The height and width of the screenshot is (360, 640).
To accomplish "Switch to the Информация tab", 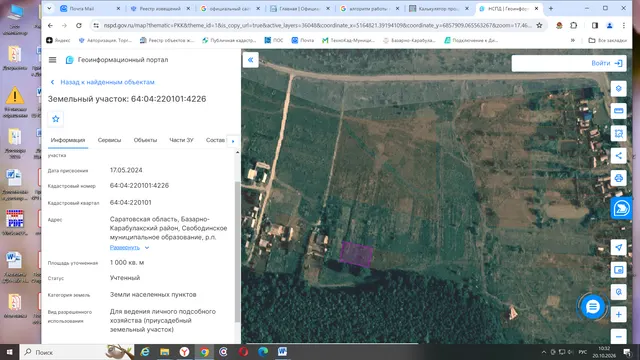I will click(68, 140).
